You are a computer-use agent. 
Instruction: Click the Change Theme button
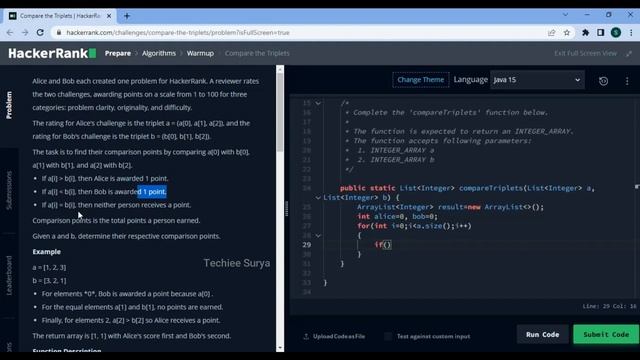(420, 80)
